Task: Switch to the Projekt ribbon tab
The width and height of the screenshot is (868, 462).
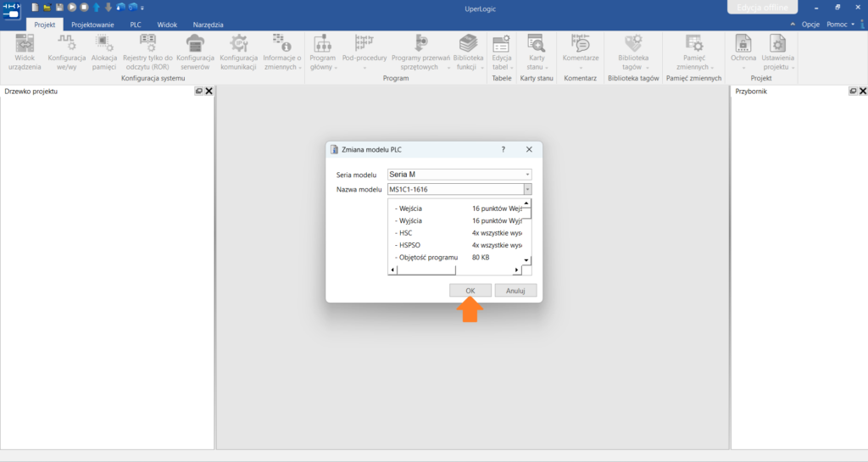Action: click(45, 25)
